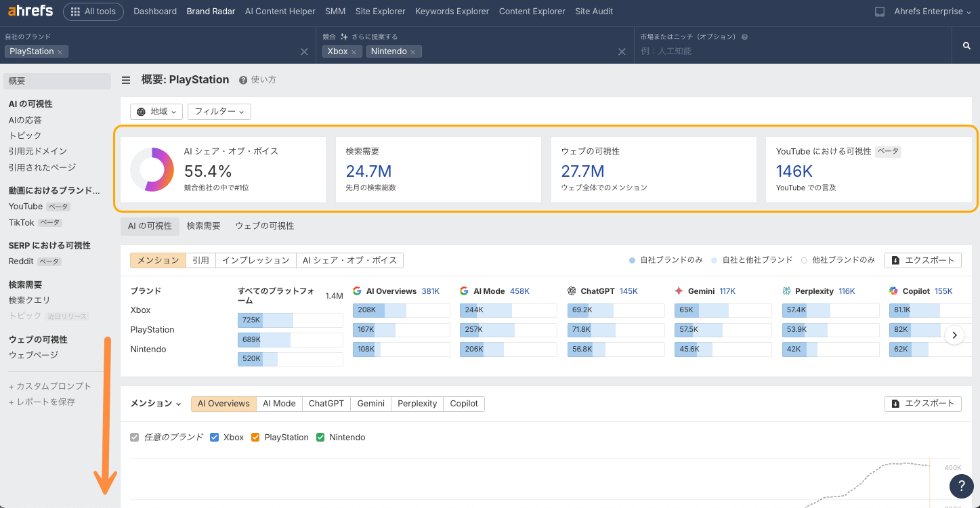Remove the PlayStation brand tag

[60, 52]
